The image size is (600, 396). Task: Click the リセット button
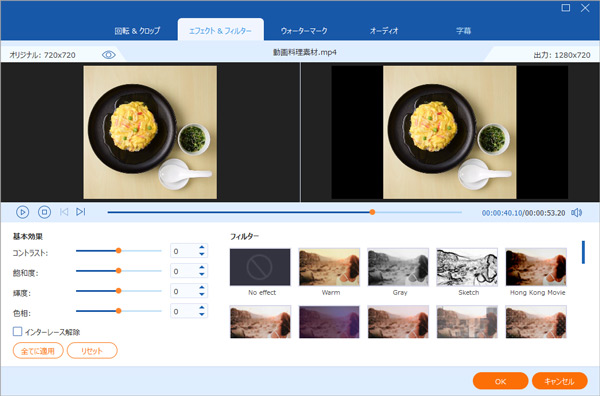click(92, 350)
